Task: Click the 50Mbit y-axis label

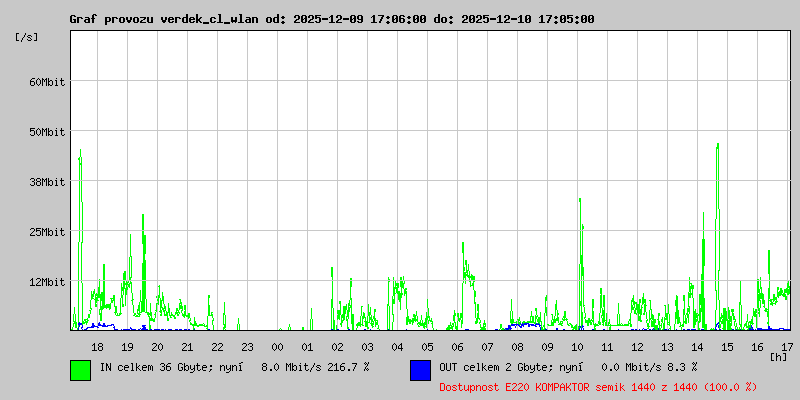Action: tap(46, 132)
